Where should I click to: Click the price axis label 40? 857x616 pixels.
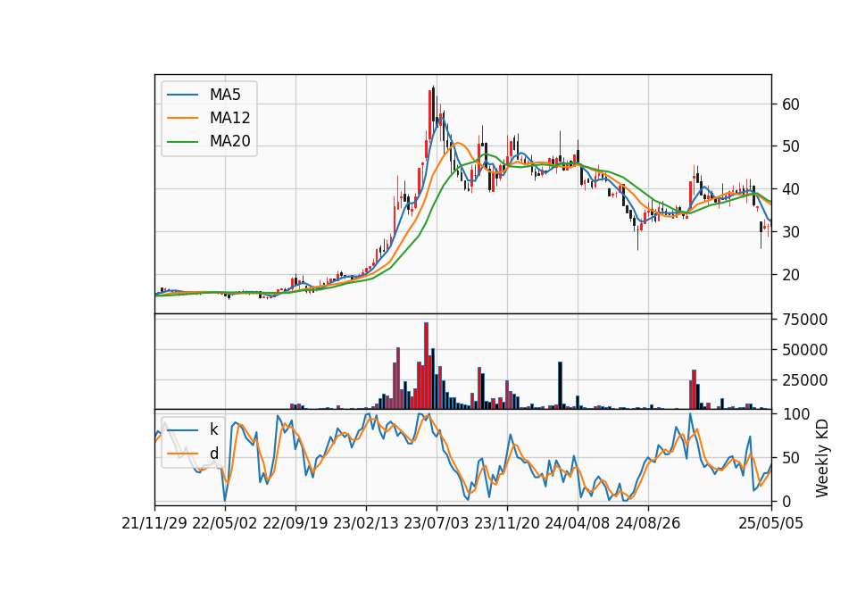[791, 189]
